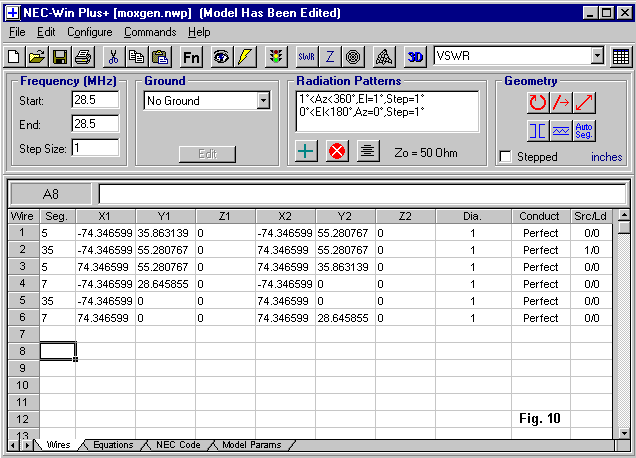
Task: Open the VSWR dropdown list
Action: pyautogui.click(x=597, y=57)
